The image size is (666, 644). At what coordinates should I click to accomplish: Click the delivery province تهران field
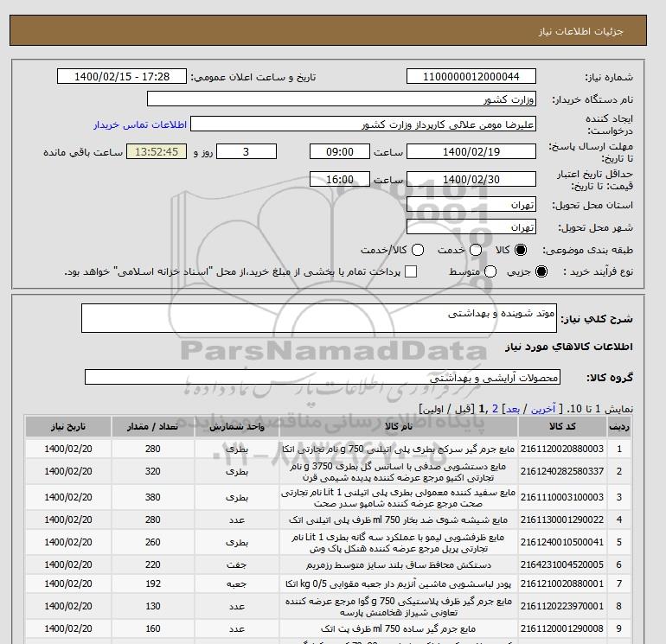pyautogui.click(x=471, y=205)
